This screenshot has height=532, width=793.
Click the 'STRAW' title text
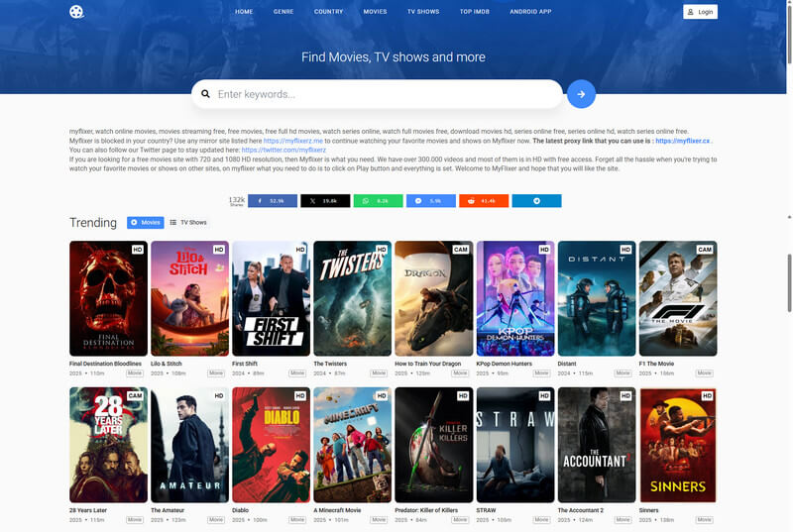486,510
